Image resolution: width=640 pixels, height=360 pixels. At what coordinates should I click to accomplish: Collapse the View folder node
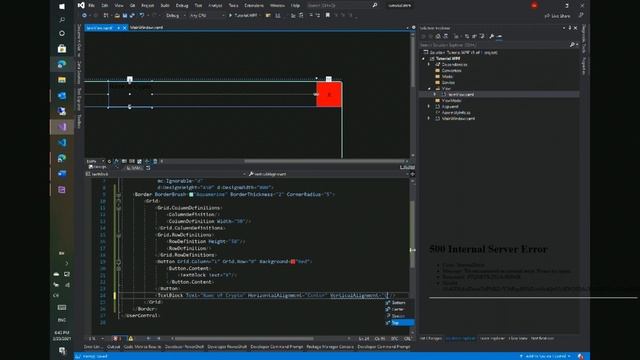tap(429, 89)
